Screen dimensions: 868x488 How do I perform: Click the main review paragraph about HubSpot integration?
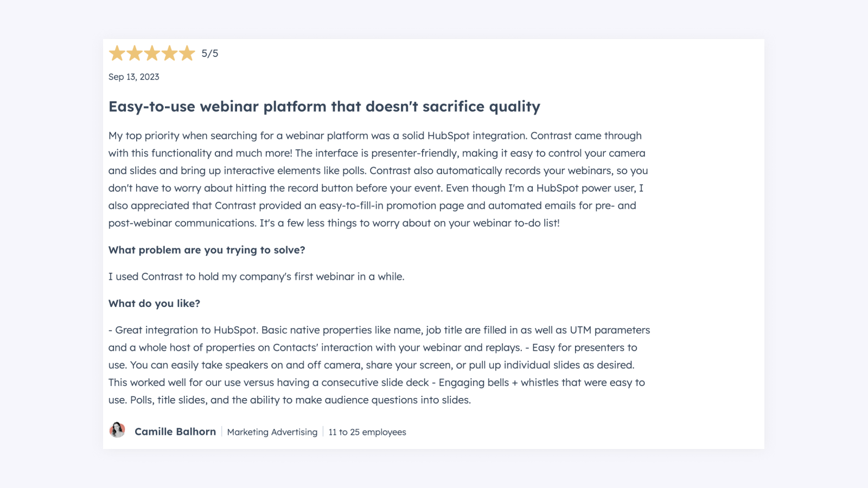coord(378,179)
